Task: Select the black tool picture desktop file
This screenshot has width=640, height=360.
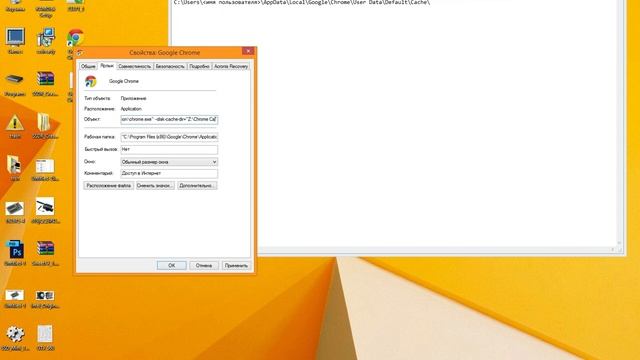Action: coord(45,207)
